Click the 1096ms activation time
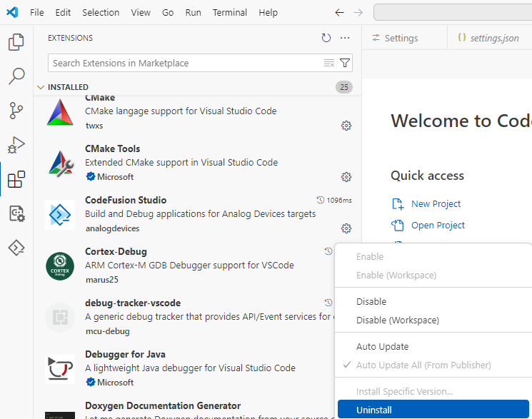This screenshot has height=419, width=532. [x=339, y=200]
